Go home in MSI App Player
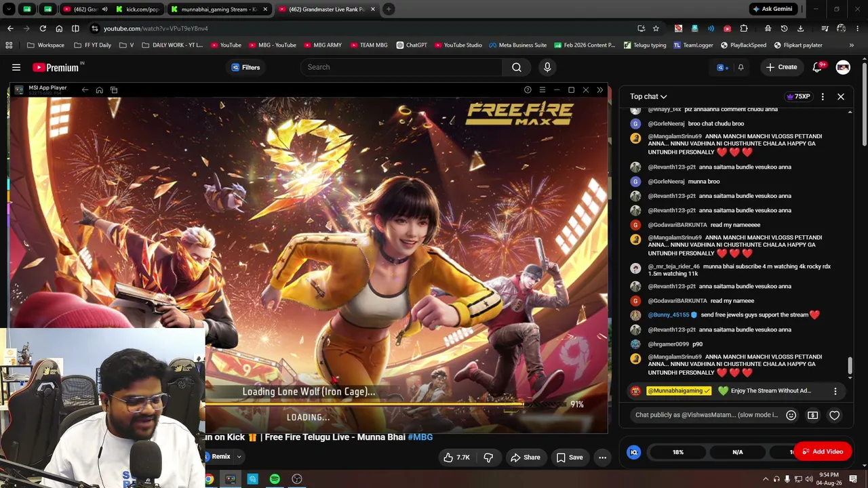 [x=99, y=90]
